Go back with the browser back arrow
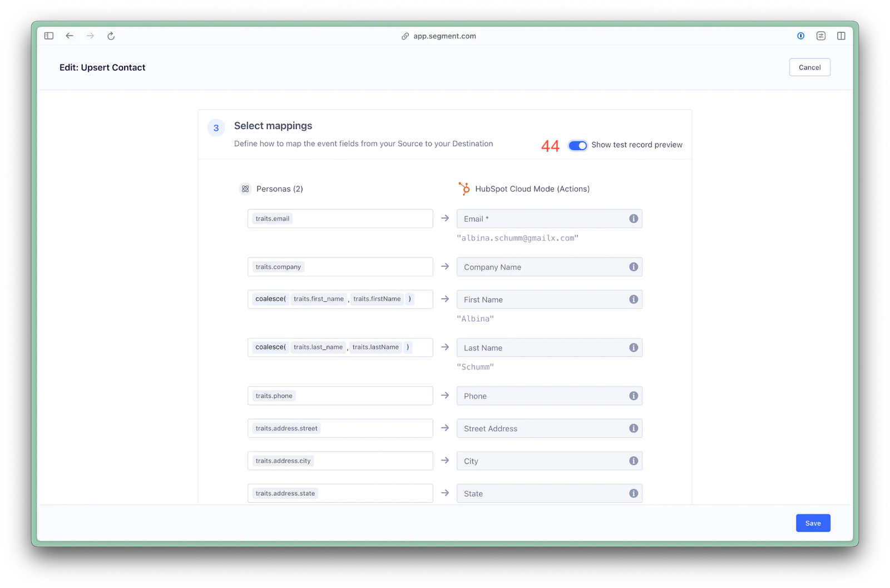 70,36
